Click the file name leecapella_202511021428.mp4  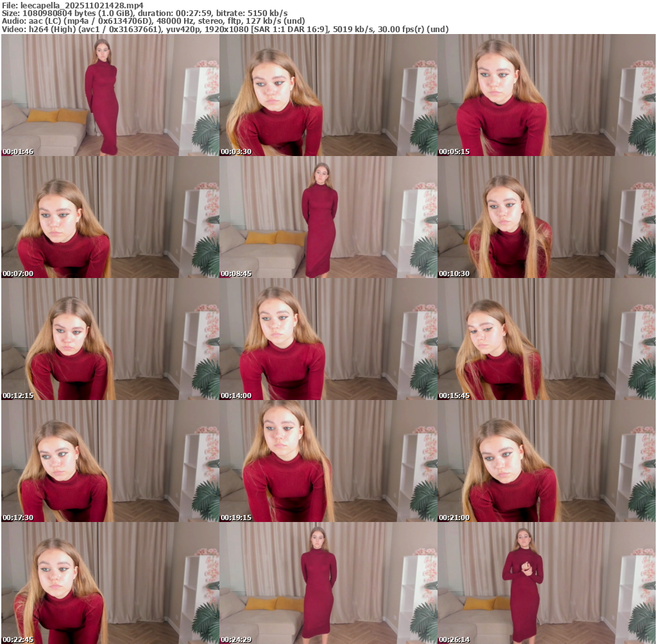(x=81, y=5)
